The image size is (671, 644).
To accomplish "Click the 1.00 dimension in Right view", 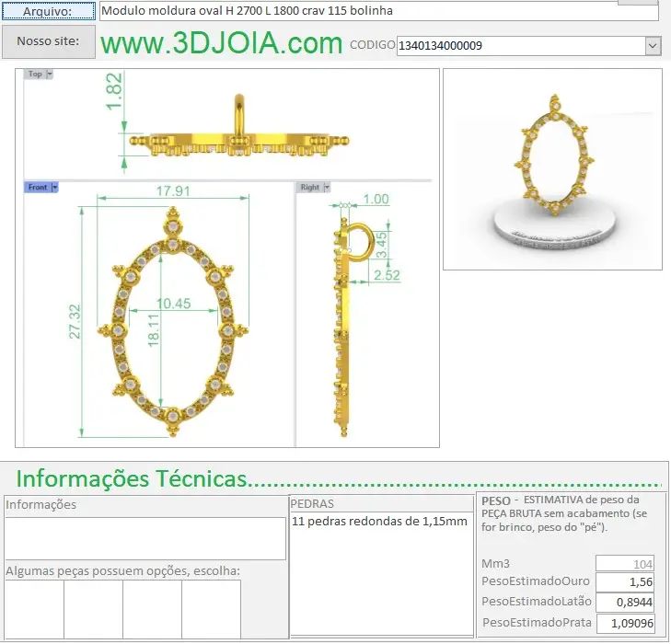I will (x=376, y=199).
